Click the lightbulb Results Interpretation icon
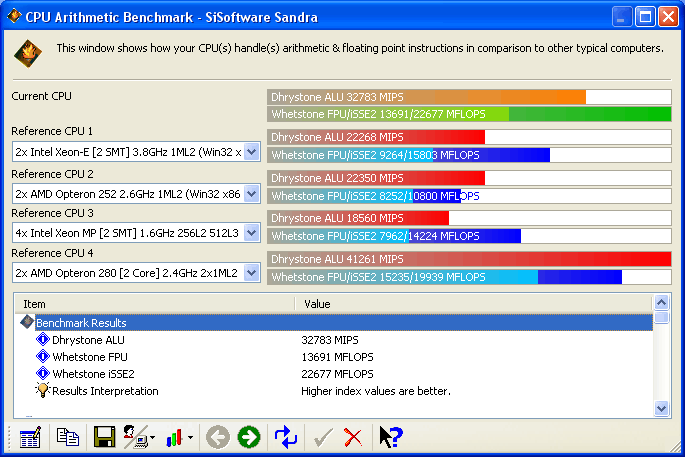Viewport: 685px width, 457px height. [x=42, y=390]
